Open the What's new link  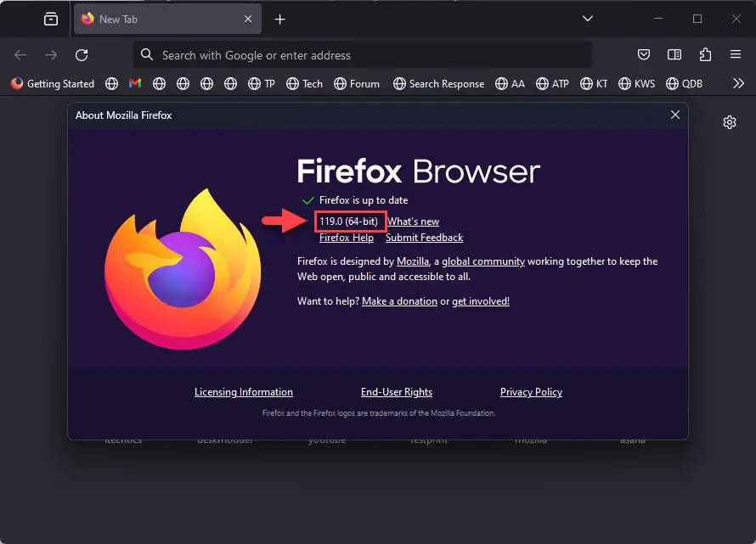click(x=413, y=222)
